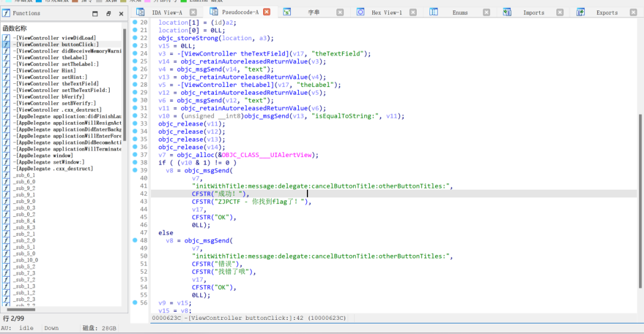Click the Functions panel f icon in header
Viewport: 644px width, 334px height.
[6, 13]
